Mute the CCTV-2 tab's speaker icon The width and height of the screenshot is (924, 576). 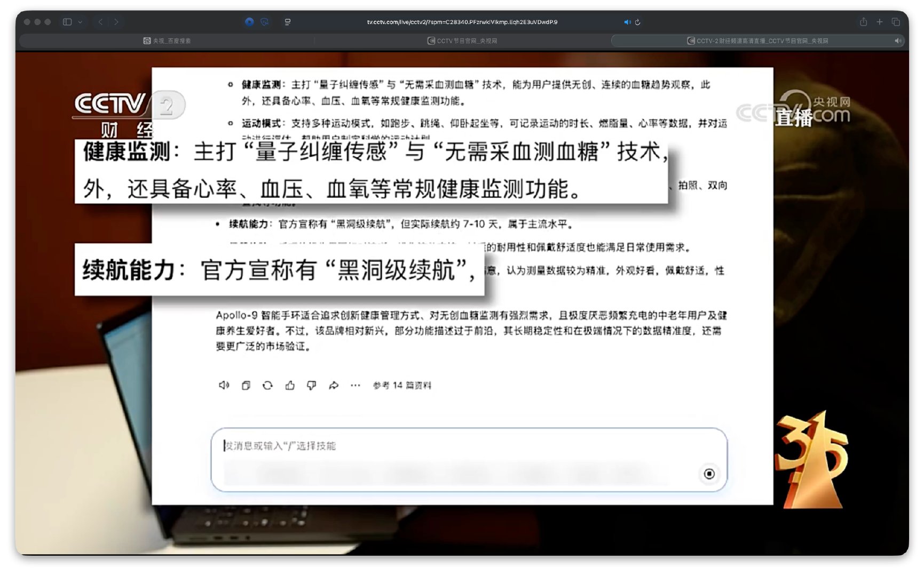tap(898, 41)
